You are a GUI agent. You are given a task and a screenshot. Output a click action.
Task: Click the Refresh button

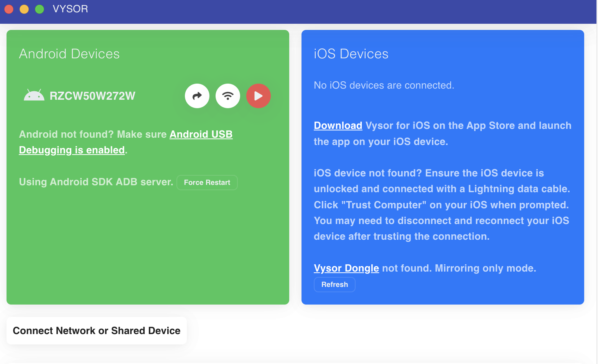pyautogui.click(x=334, y=285)
